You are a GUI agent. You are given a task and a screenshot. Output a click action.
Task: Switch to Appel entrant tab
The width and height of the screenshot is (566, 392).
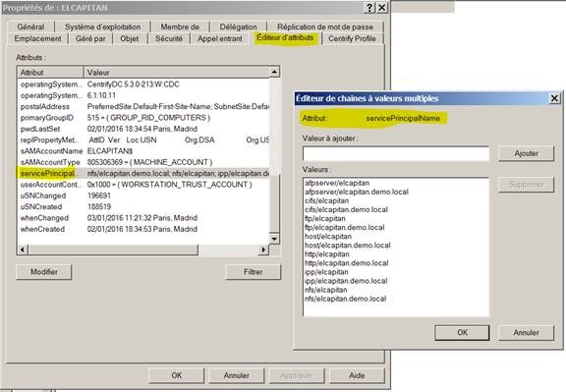coord(219,38)
